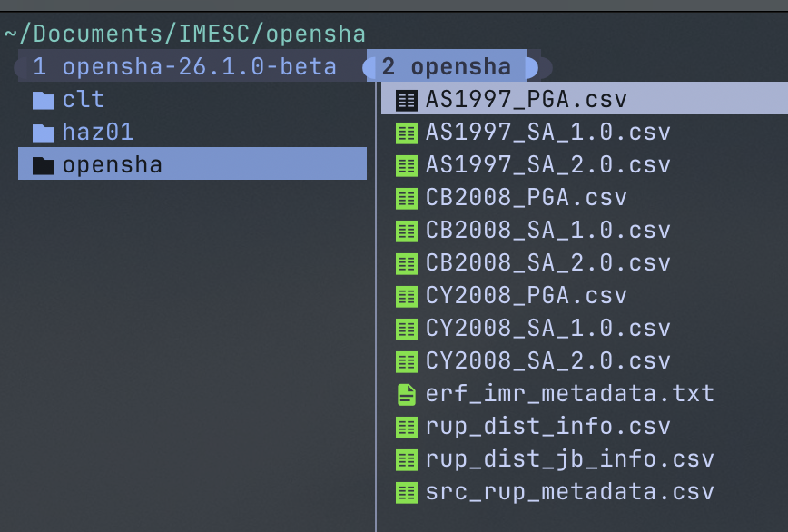
Task: Click the ~/Documents/IMESC/opensha path header
Action: (184, 34)
